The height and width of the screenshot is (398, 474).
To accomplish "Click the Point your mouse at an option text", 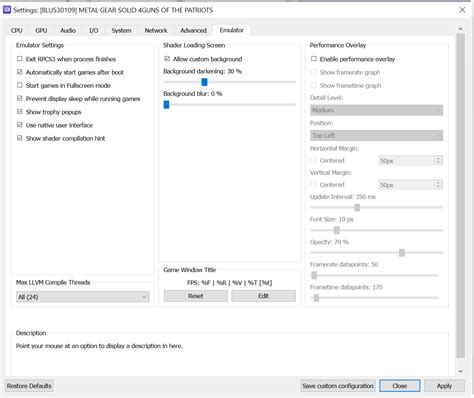I will tap(99, 346).
